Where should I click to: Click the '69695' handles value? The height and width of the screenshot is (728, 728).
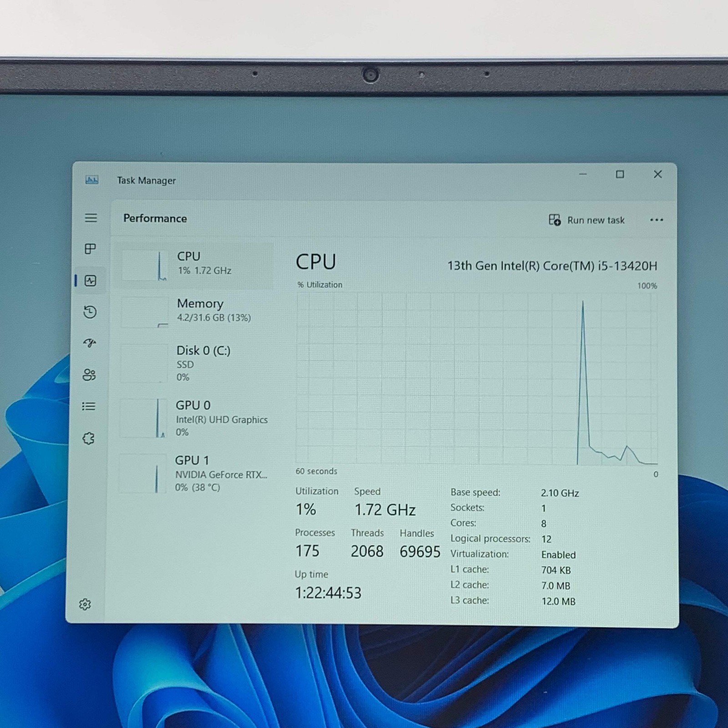coord(420,552)
